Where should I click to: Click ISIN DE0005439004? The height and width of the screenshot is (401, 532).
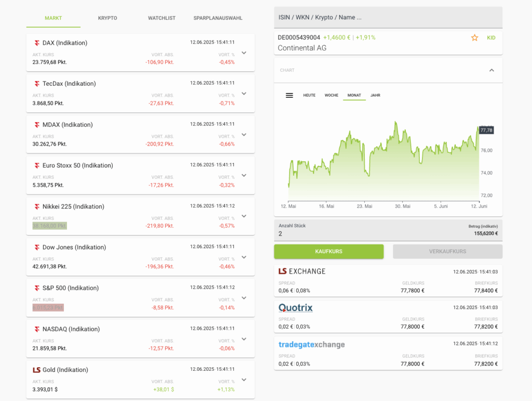click(x=299, y=37)
